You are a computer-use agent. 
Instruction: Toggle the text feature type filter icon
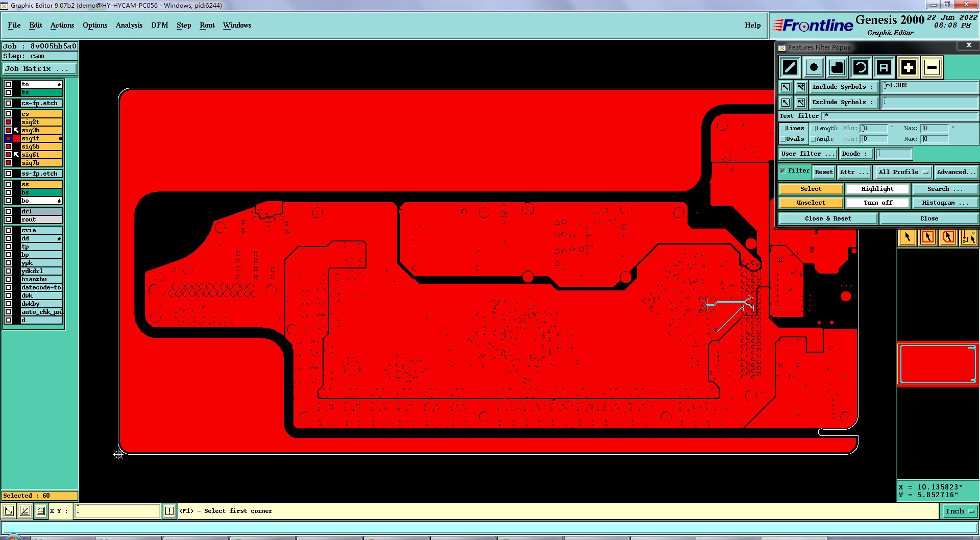[x=884, y=67]
